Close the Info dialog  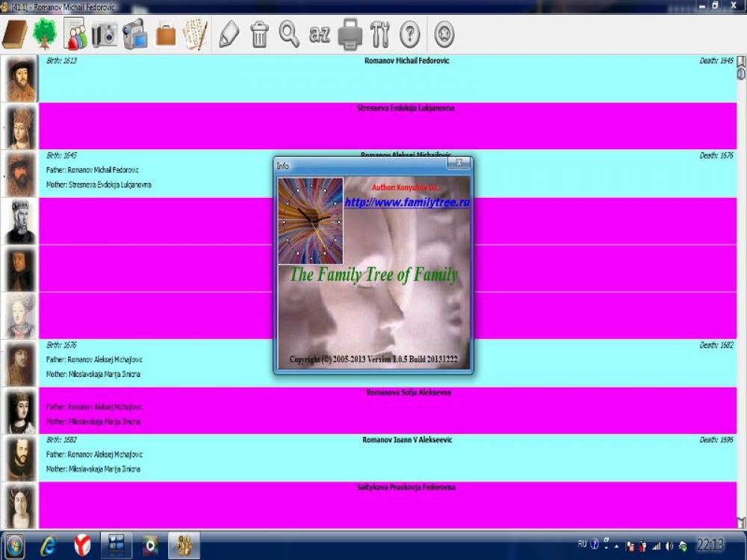[459, 163]
